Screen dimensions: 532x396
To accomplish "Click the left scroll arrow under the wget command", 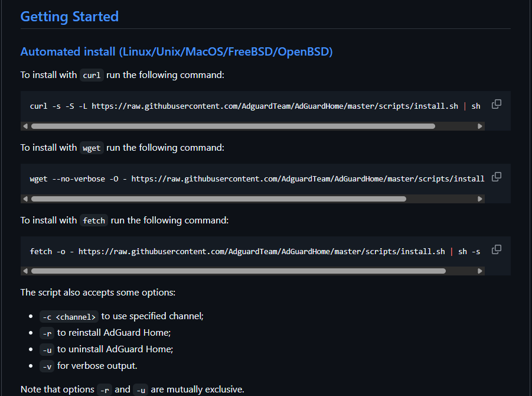I will coord(25,199).
